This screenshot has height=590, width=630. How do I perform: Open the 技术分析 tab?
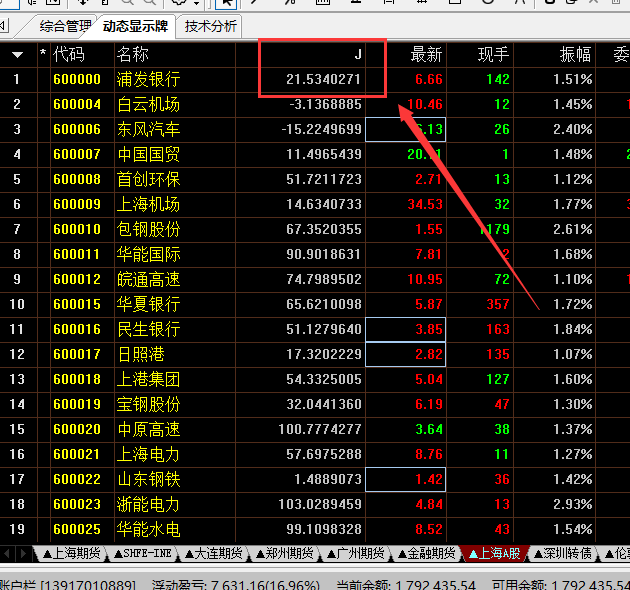211,27
